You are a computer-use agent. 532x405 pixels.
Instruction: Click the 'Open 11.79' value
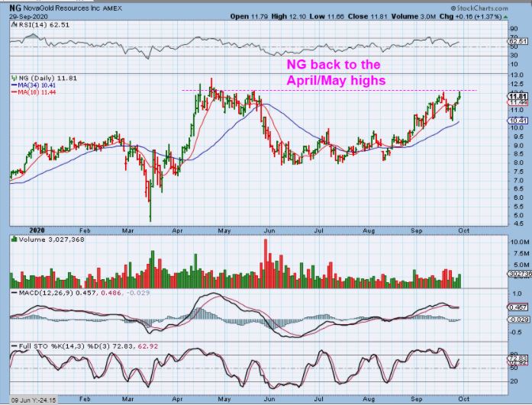click(249, 16)
